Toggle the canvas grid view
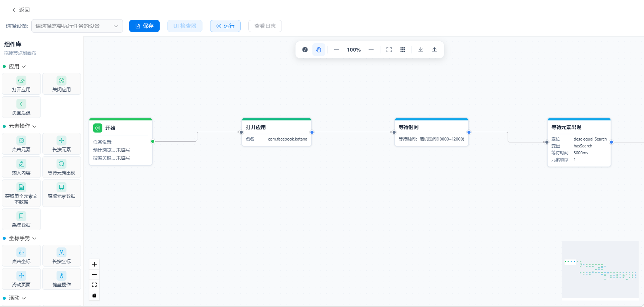 (x=403, y=50)
